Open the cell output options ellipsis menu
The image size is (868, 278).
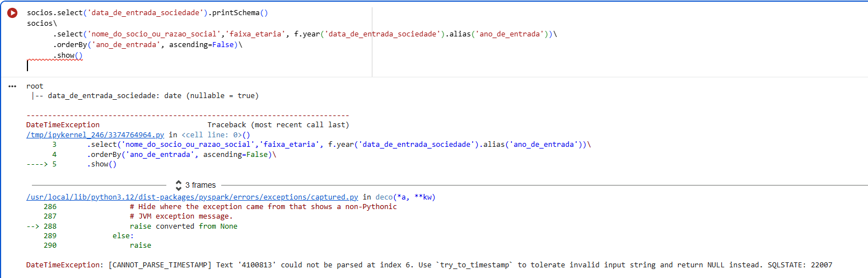click(13, 86)
